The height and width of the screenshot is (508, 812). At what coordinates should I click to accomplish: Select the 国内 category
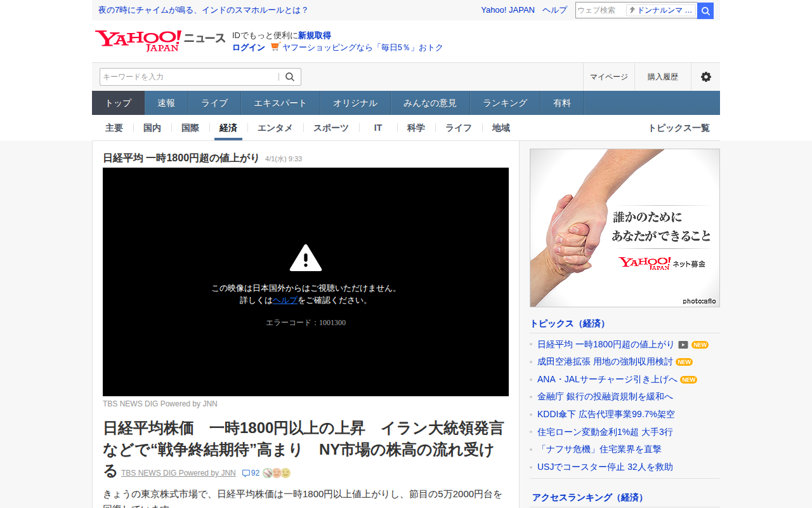(x=152, y=128)
